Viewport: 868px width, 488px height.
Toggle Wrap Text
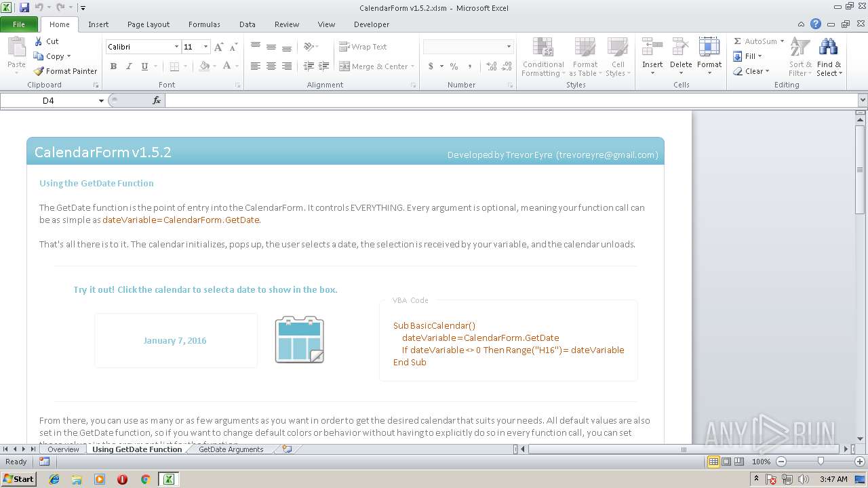tap(363, 47)
